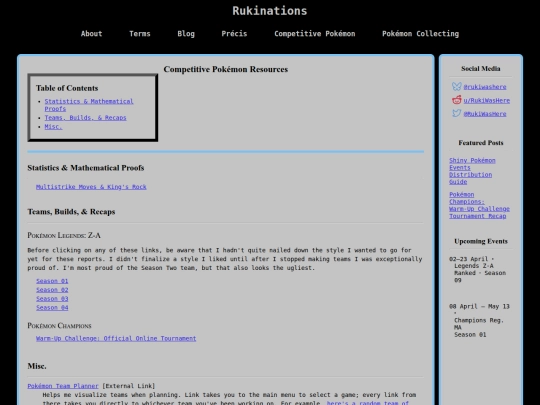This screenshot has height=405, width=540.
Task: Click the 'here's a random team of' link
Action: pyautogui.click(x=368, y=403)
